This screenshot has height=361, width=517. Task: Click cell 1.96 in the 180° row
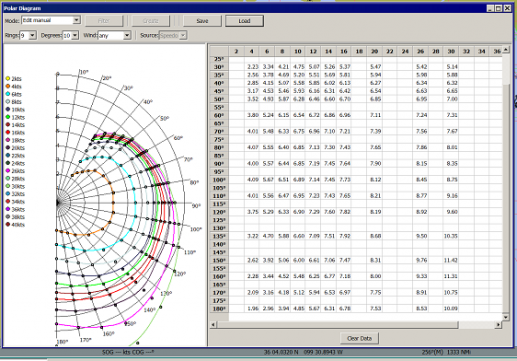pos(252,309)
